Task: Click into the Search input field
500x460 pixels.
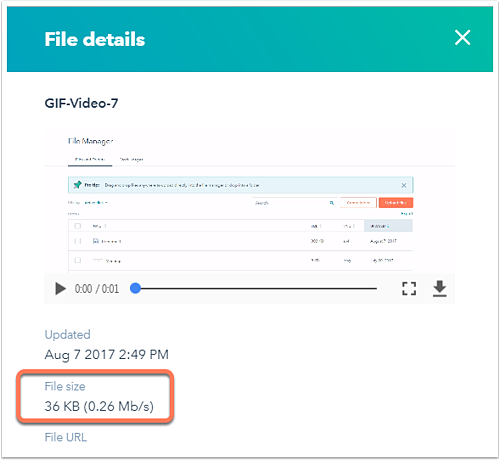Action: 291,203
